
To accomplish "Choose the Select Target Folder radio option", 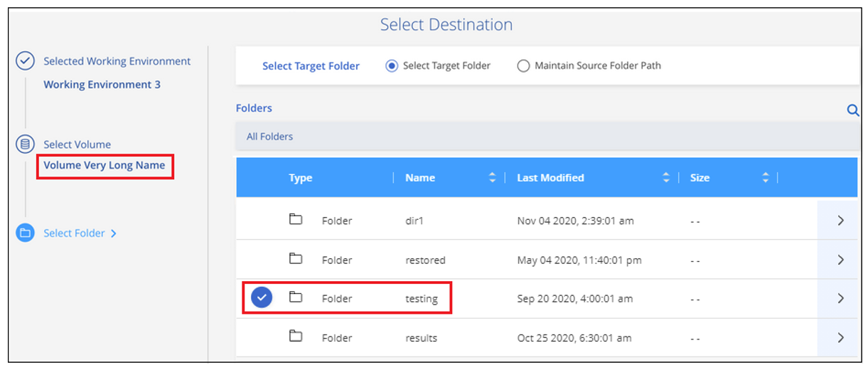I will coord(392,65).
